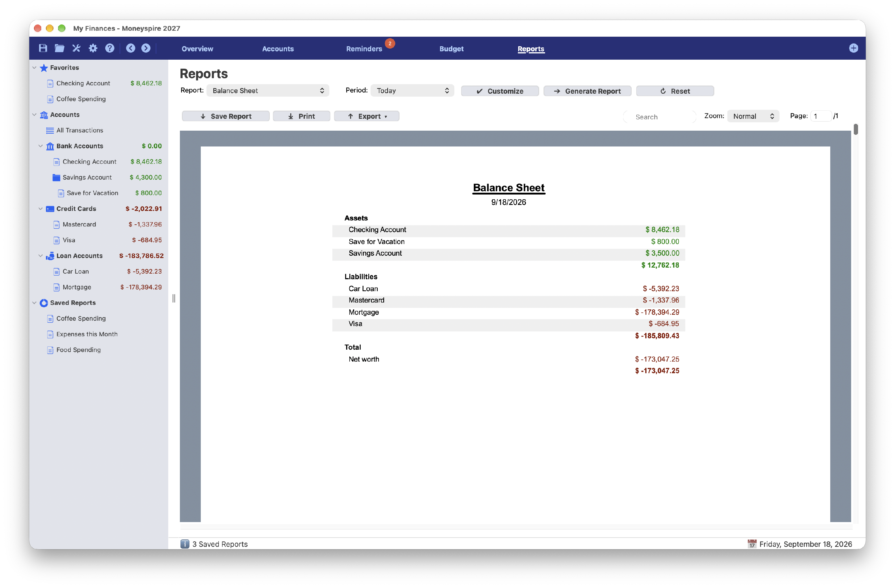Image resolution: width=895 pixels, height=588 pixels.
Task: Click the Visa account document icon
Action: pos(56,240)
